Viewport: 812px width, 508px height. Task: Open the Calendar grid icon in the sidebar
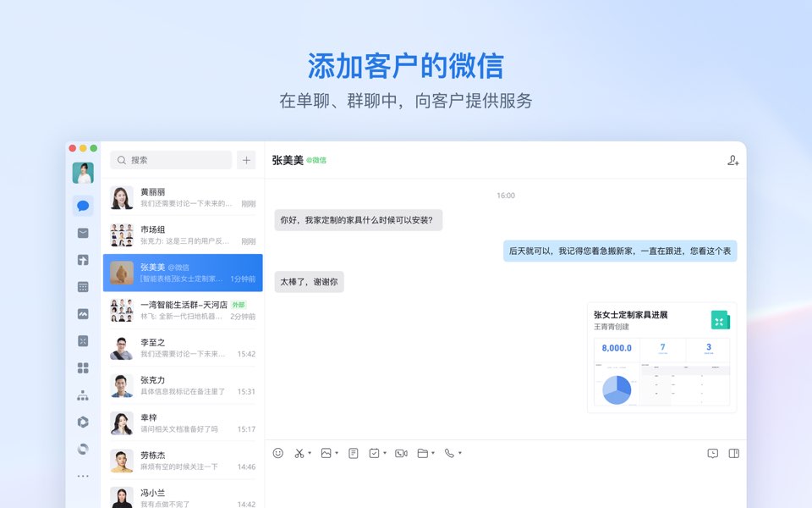(x=83, y=287)
